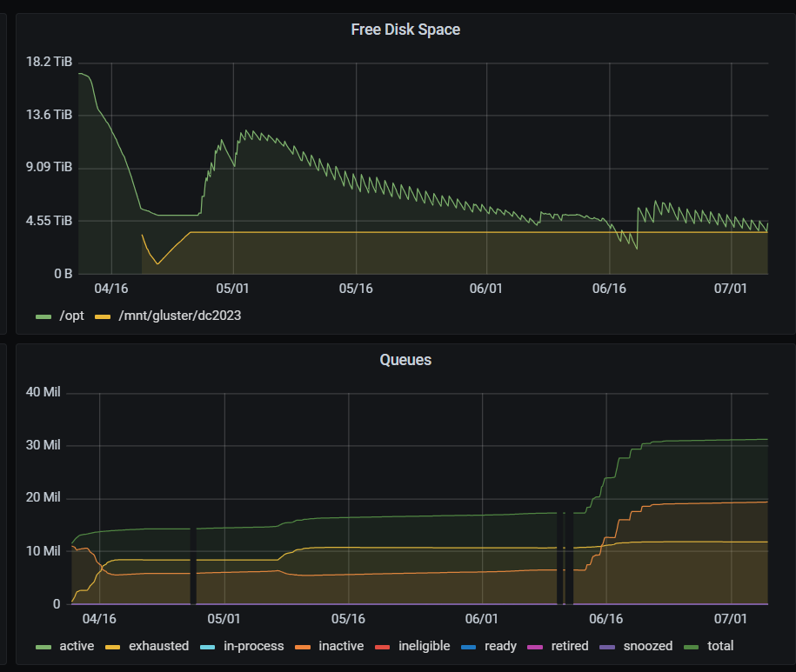The image size is (796, 672).
Task: Open color picker for inactive orange swatch
Action: tap(303, 647)
